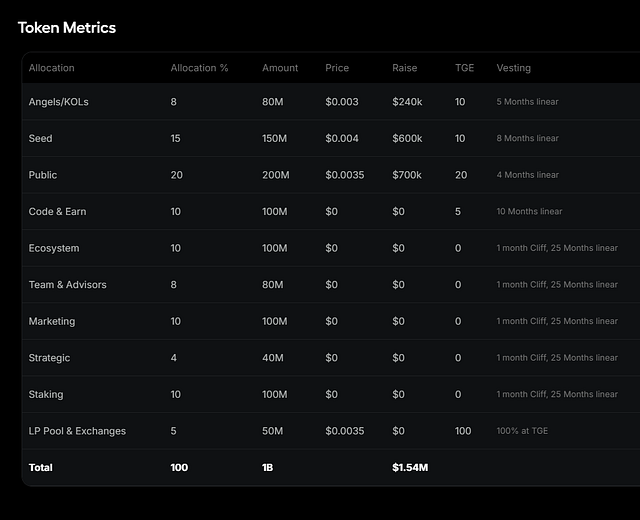Select the Team & Advisors row
The image size is (640, 520).
331,284
